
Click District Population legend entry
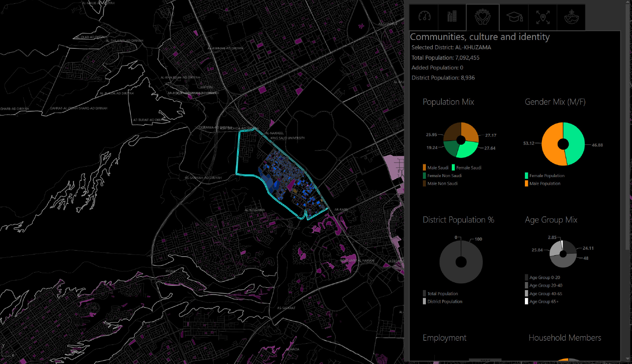(442, 302)
